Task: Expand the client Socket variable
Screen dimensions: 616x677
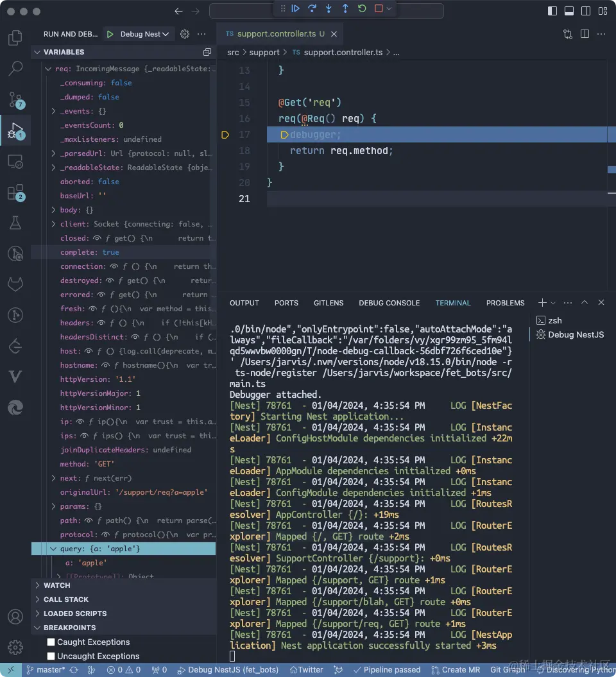Action: pos(53,224)
